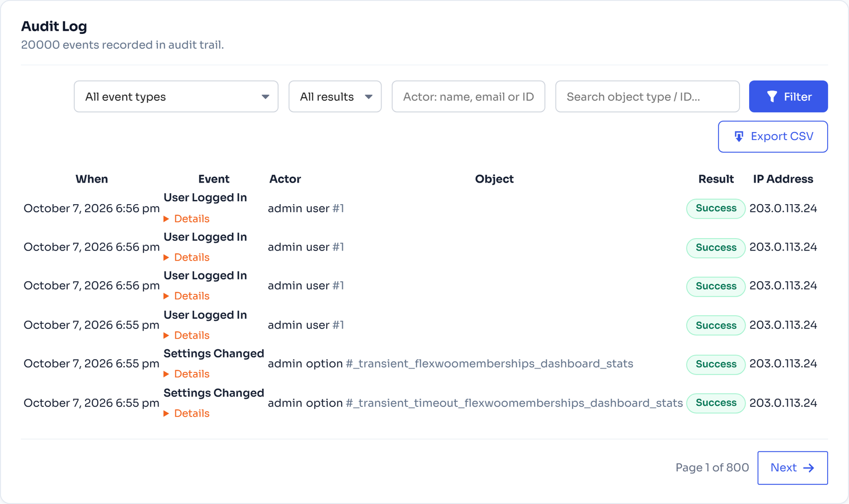The image size is (849, 504).
Task: Click the When column header
Action: pos(92,179)
